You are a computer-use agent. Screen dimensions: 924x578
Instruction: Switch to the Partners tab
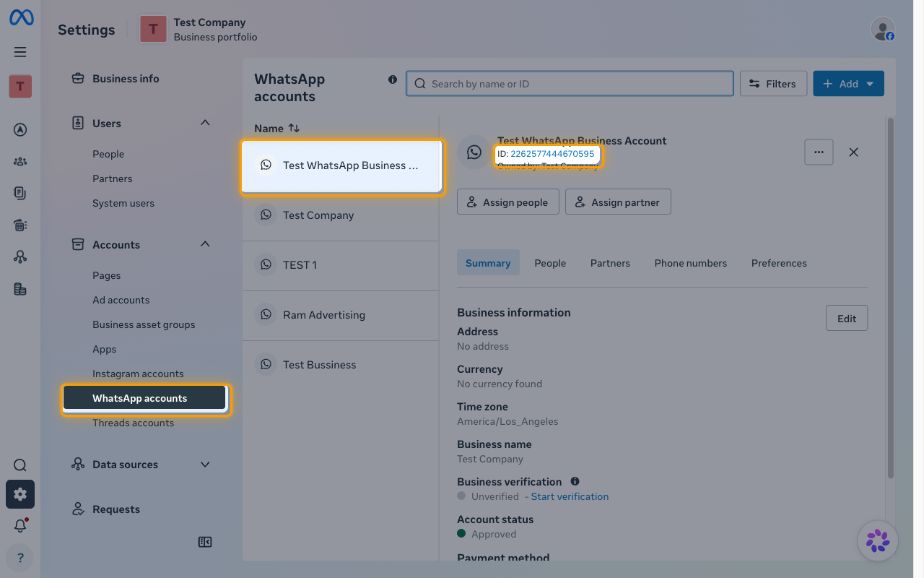pos(610,263)
